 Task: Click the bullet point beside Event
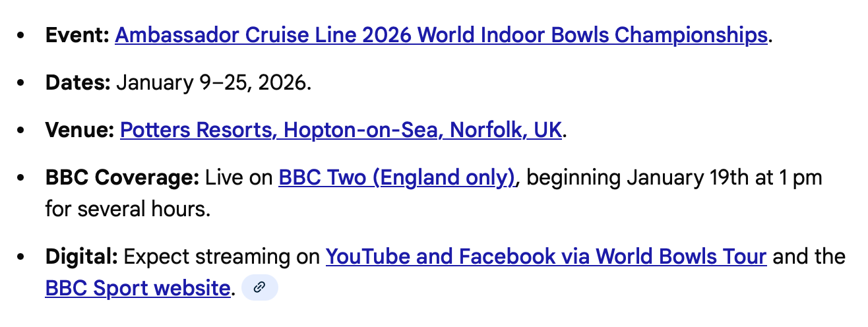tap(23, 36)
